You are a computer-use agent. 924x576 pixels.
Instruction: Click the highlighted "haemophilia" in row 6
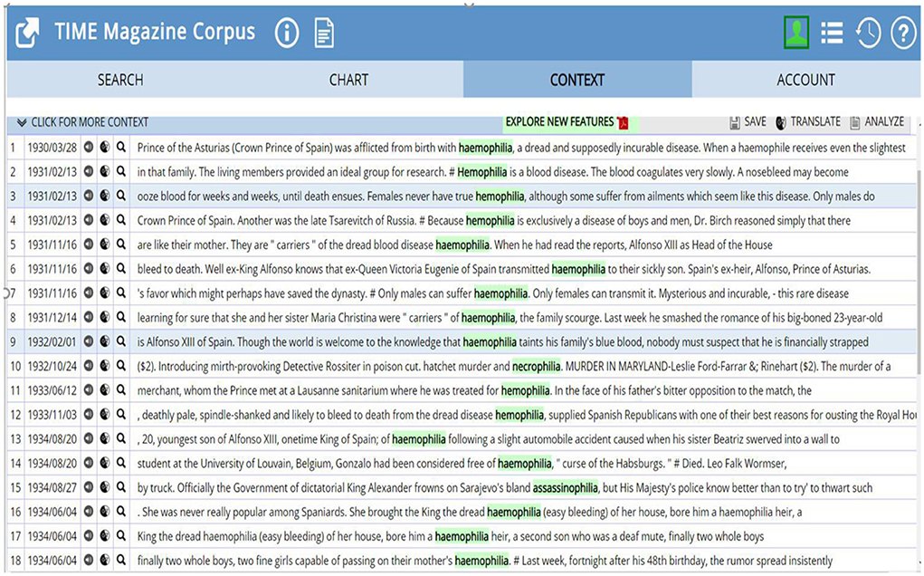578,269
